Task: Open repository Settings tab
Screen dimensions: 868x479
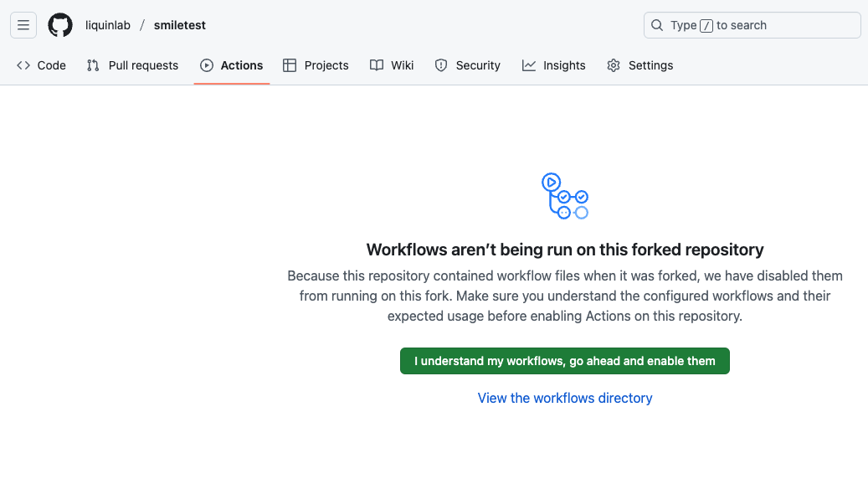Action: (x=640, y=65)
